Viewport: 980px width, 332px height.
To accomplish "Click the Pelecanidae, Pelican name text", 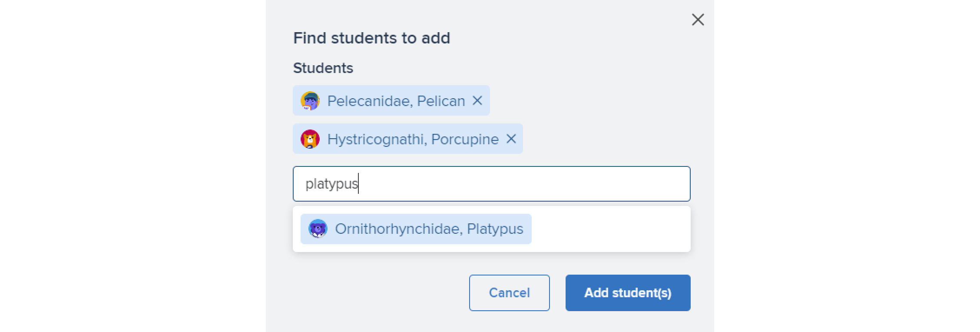I will click(x=396, y=101).
